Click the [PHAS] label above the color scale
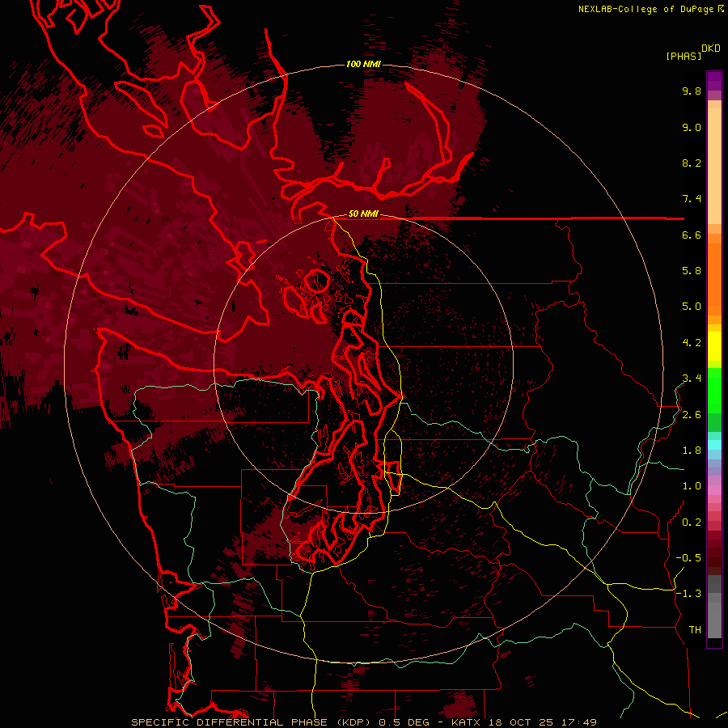 (684, 57)
